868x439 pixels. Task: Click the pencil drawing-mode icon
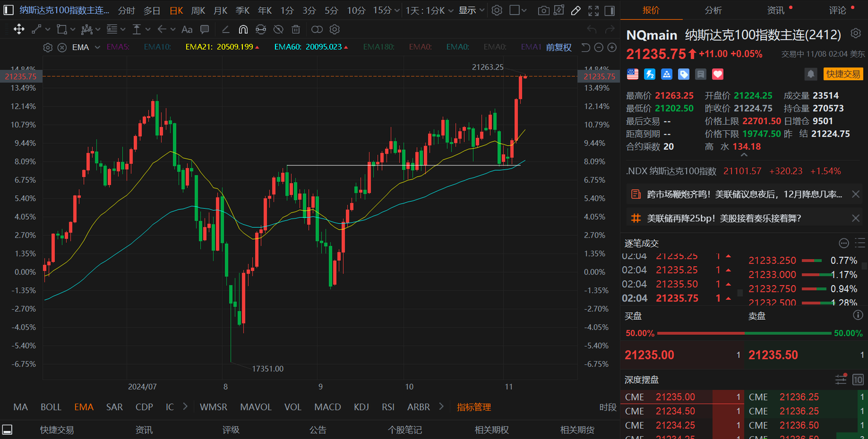point(576,10)
